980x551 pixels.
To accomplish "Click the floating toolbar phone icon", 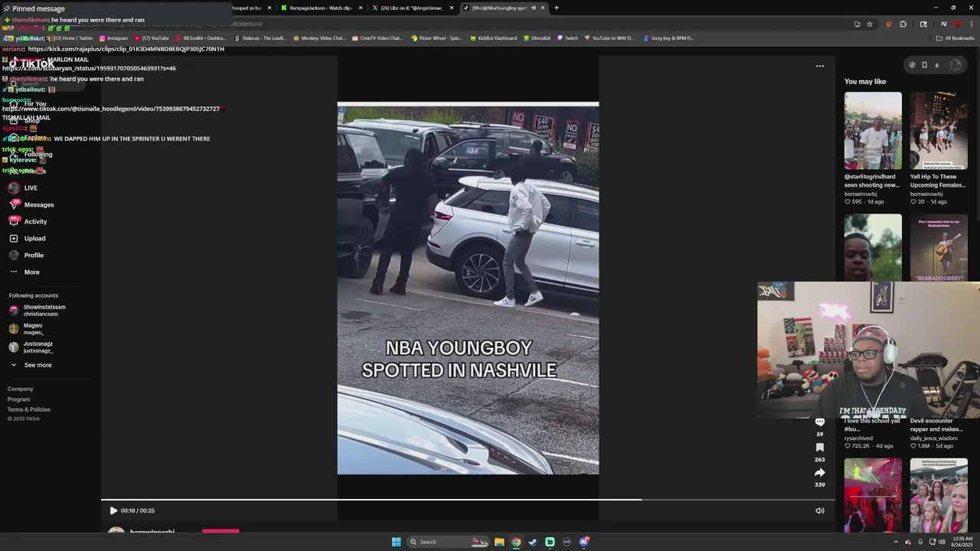I will [x=924, y=65].
